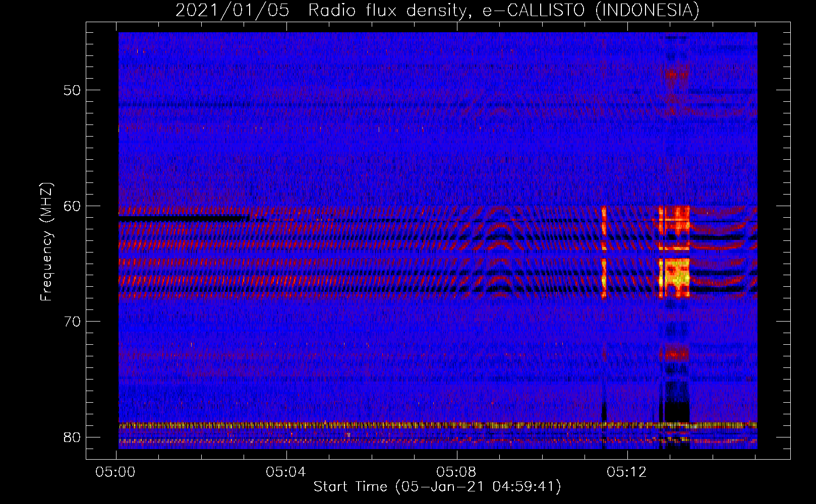Click the 05:08 time tick label

click(456, 472)
